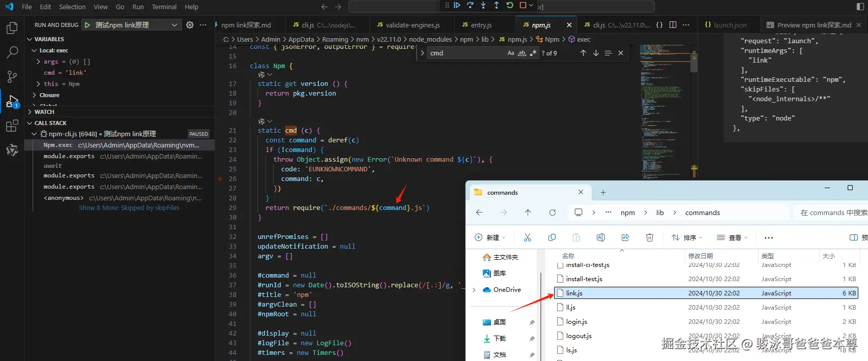868x361 pixels.
Task: Switch to the entry.js editor tab
Action: pos(481,25)
